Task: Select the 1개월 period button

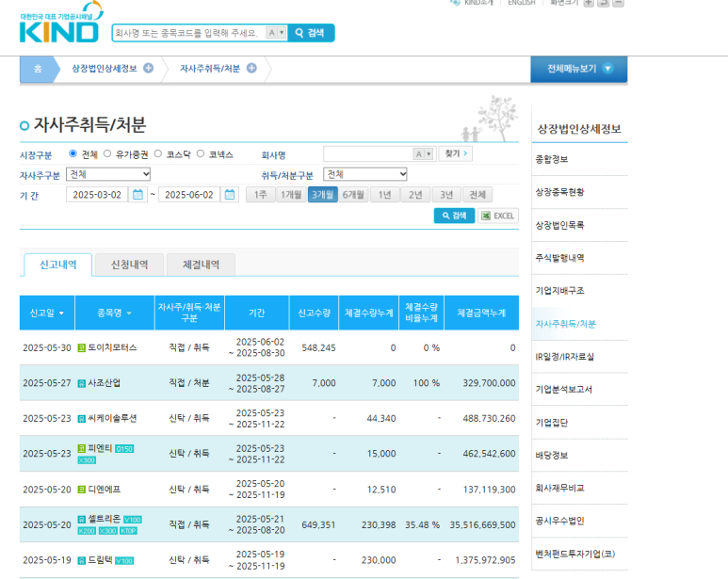Action: (x=291, y=195)
